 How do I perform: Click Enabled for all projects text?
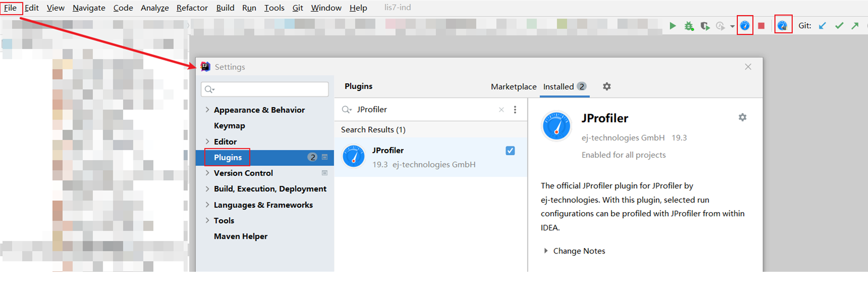[623, 155]
